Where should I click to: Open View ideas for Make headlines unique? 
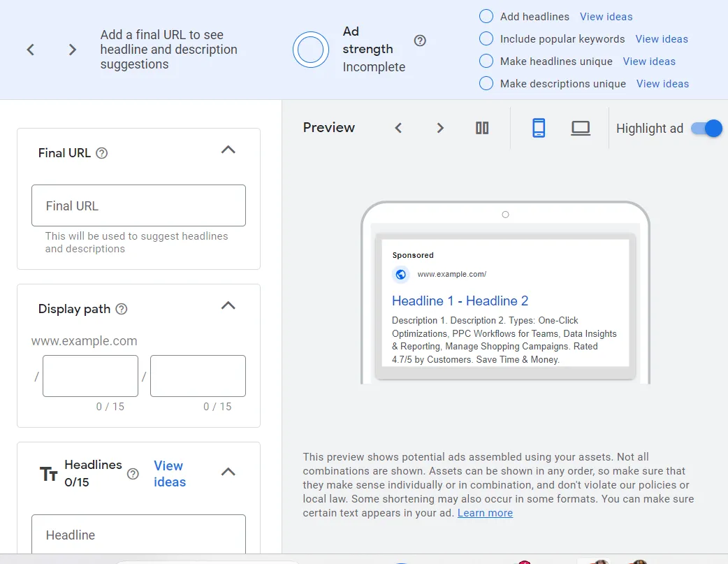649,62
